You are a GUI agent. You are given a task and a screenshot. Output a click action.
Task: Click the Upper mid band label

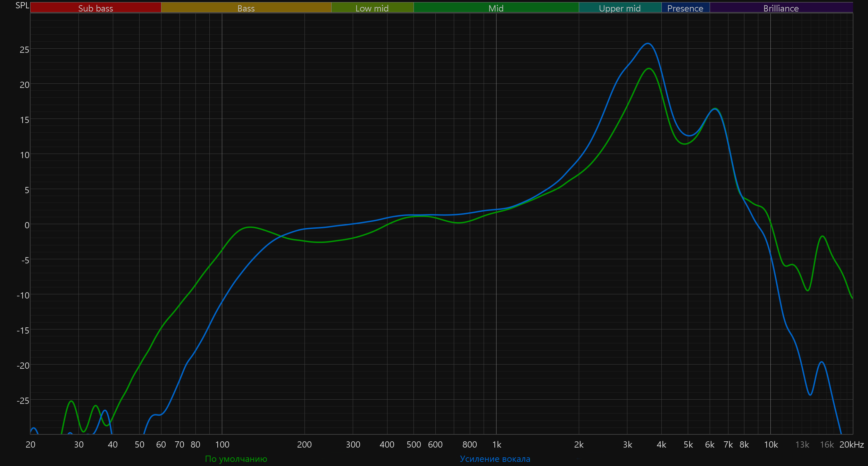(x=620, y=8)
